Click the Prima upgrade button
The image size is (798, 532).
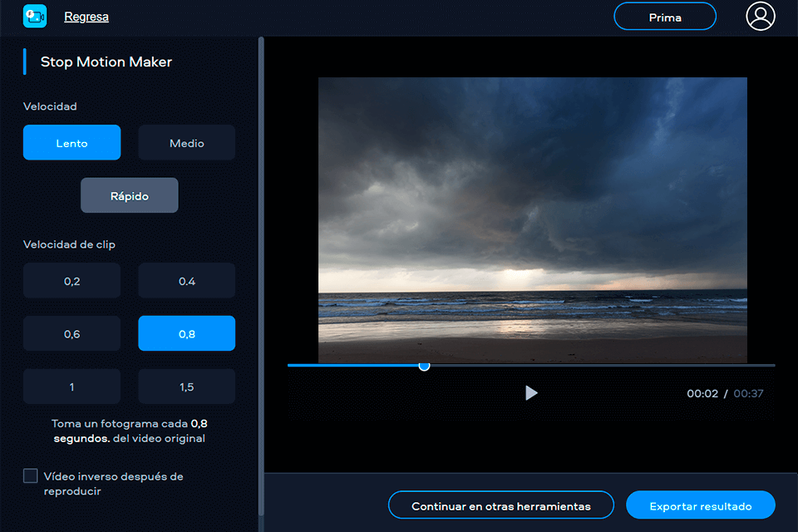coord(664,16)
